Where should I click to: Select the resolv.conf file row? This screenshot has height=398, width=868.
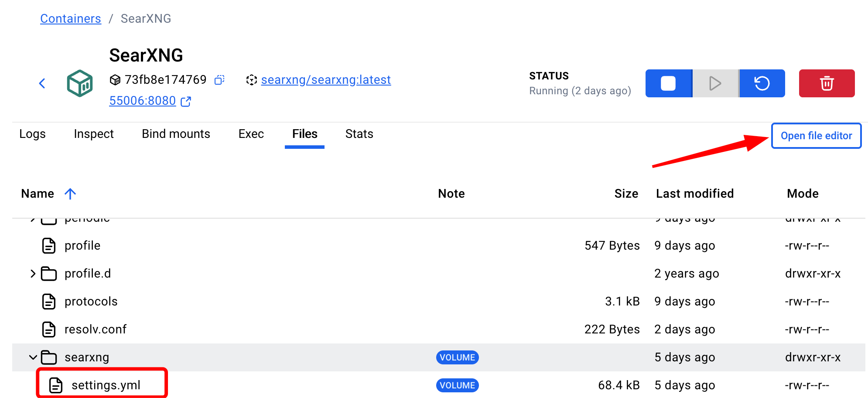[96, 329]
